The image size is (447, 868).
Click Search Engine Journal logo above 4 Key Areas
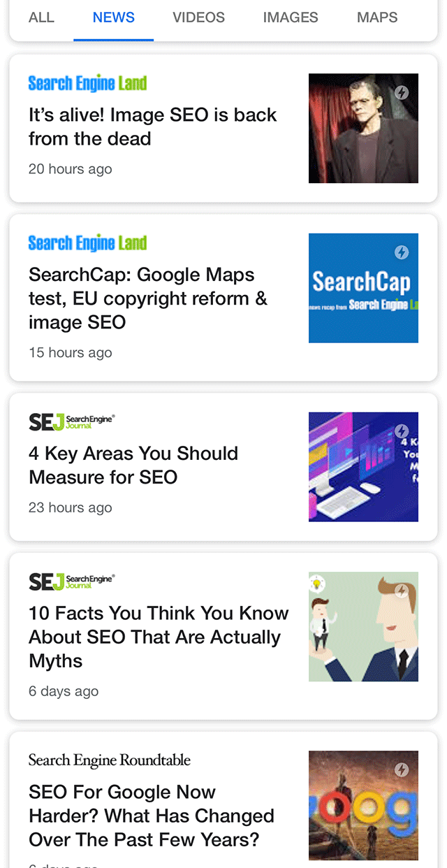click(x=71, y=421)
